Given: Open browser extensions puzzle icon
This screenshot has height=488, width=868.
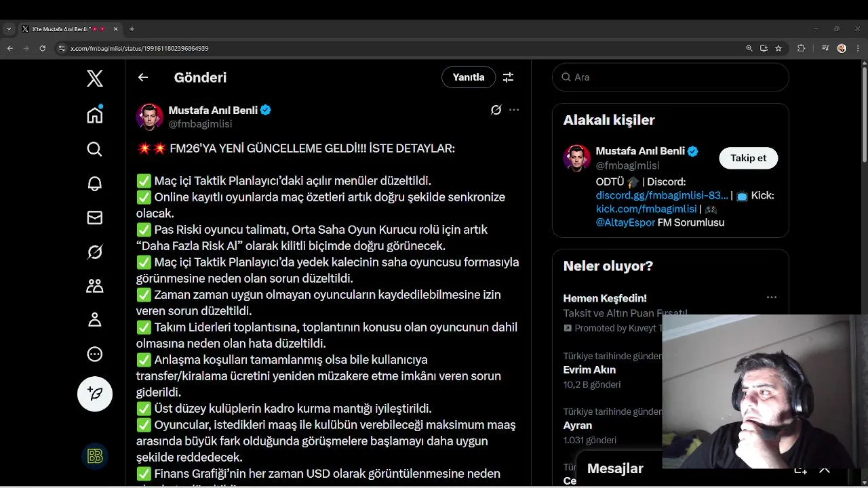Looking at the screenshot, I should coord(802,48).
